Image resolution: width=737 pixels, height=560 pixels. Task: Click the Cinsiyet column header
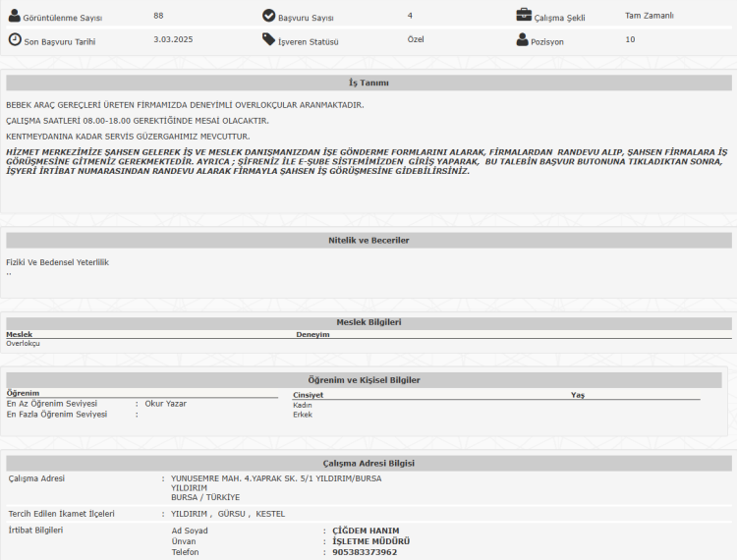coord(308,395)
